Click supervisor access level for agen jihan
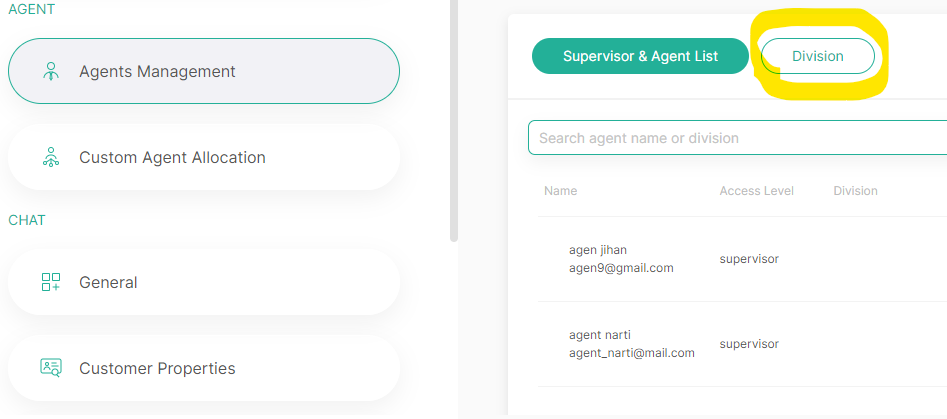The image size is (947, 419). [749, 259]
